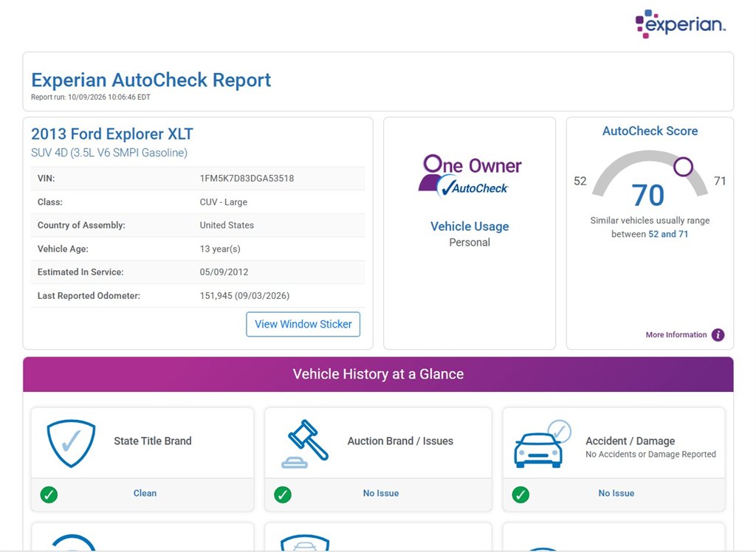Click green check in Auction Brand card

click(283, 494)
